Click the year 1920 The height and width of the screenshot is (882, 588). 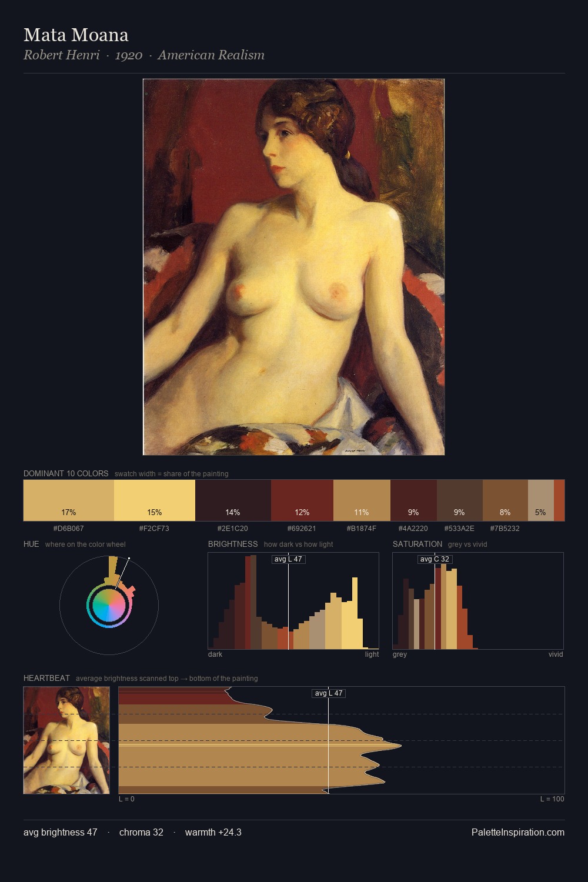coord(129,55)
